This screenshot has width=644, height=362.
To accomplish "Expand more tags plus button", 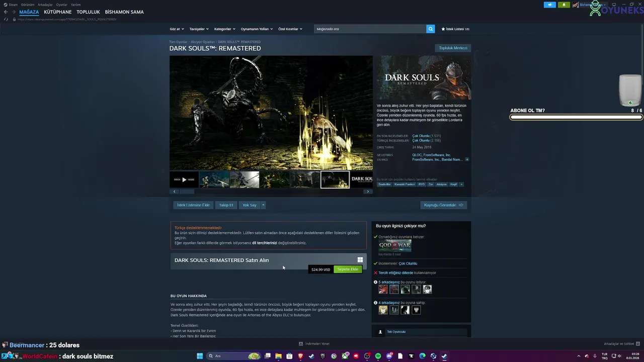I will (x=461, y=185).
